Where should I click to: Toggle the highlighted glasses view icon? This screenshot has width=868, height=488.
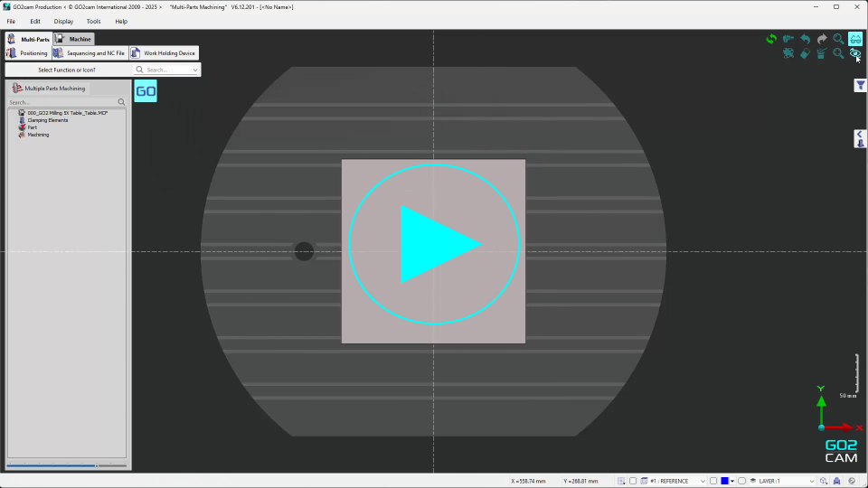855,39
